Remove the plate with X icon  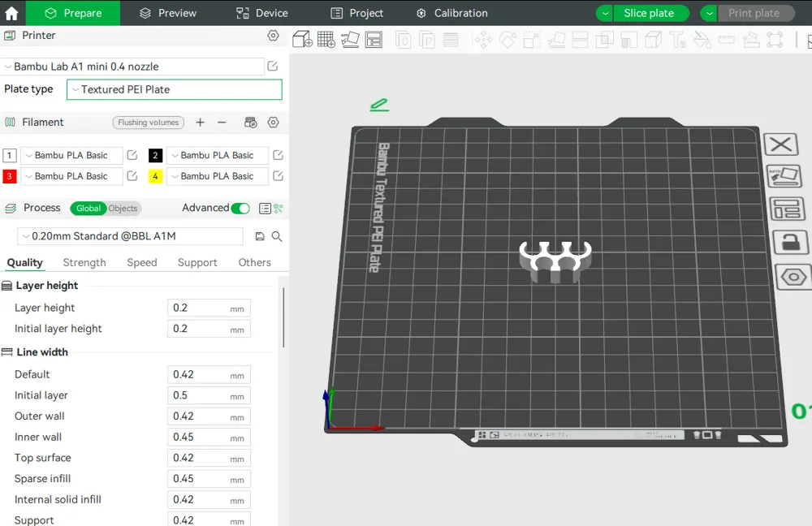[x=781, y=144]
